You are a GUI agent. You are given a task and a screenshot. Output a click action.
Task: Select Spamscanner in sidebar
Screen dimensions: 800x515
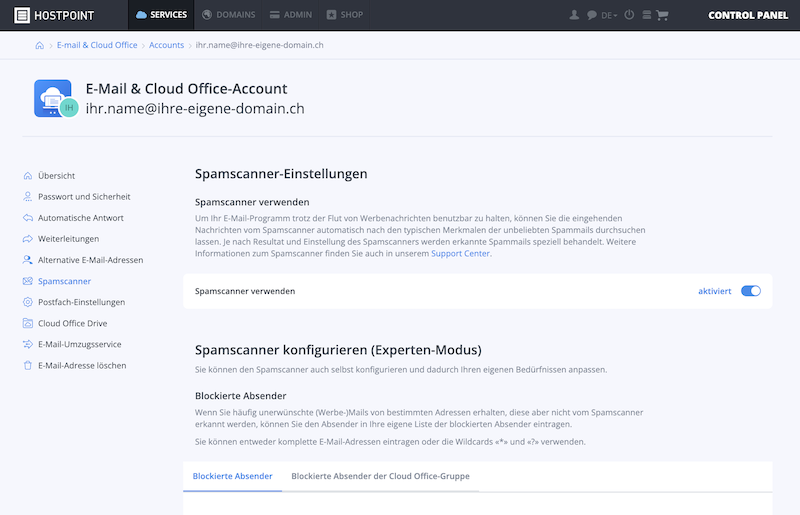point(64,281)
